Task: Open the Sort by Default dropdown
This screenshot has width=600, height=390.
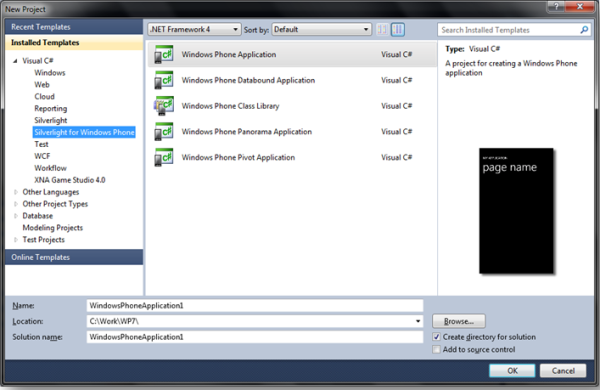Action: tap(321, 29)
